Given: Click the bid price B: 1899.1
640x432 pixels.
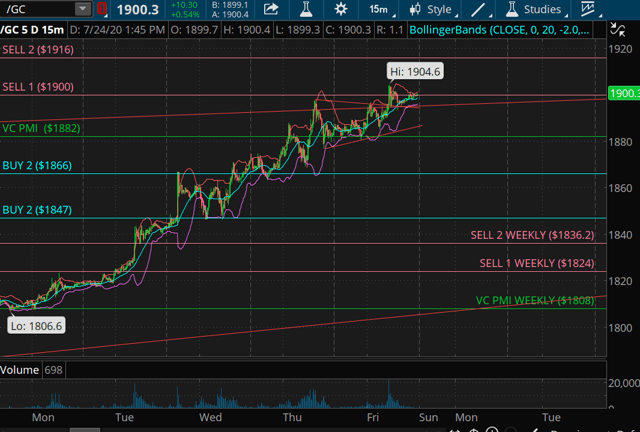Looking at the screenshot, I should coord(230,5).
